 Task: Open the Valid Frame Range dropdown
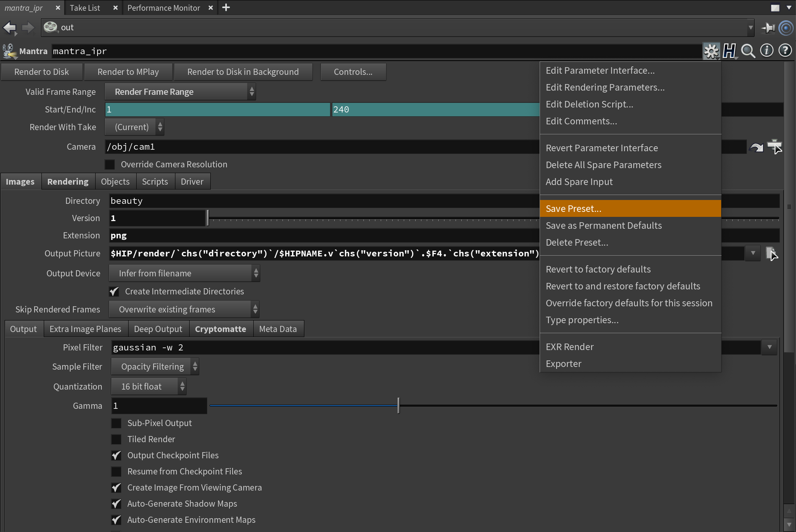tap(180, 92)
